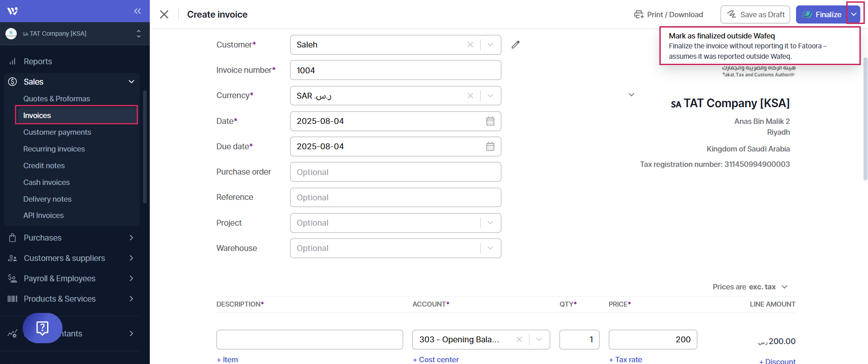Screen dimensions: 868x364
Task: Click into the Invoice number field
Action: [x=395, y=71]
